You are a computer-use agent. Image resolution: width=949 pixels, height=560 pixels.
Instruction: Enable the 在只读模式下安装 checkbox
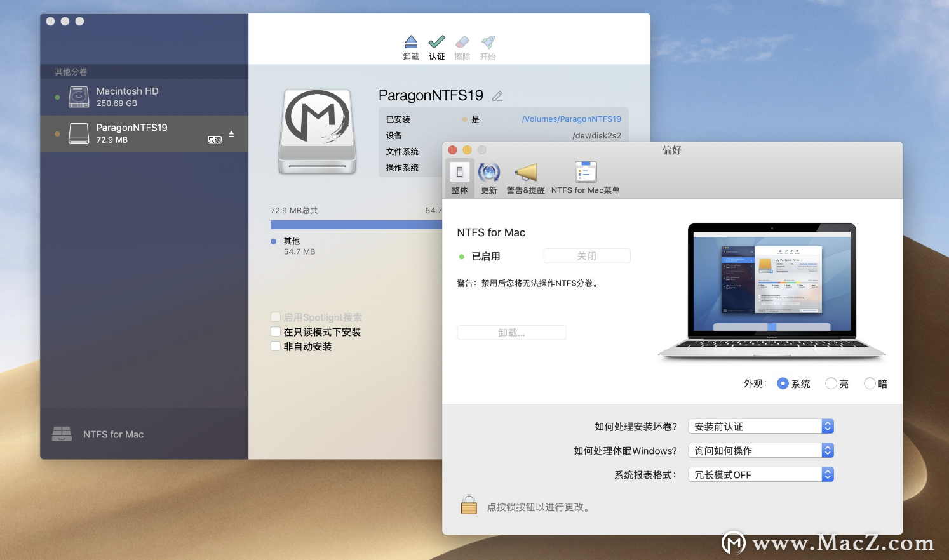coord(276,331)
